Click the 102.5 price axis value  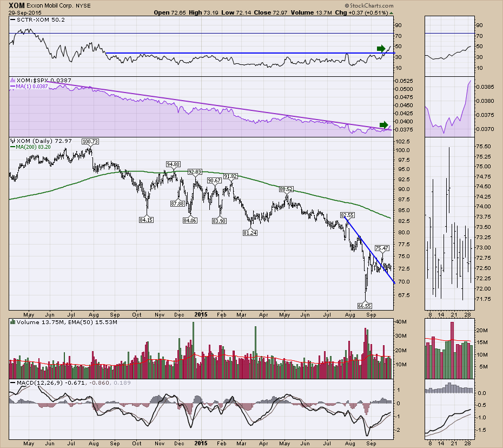pos(404,142)
